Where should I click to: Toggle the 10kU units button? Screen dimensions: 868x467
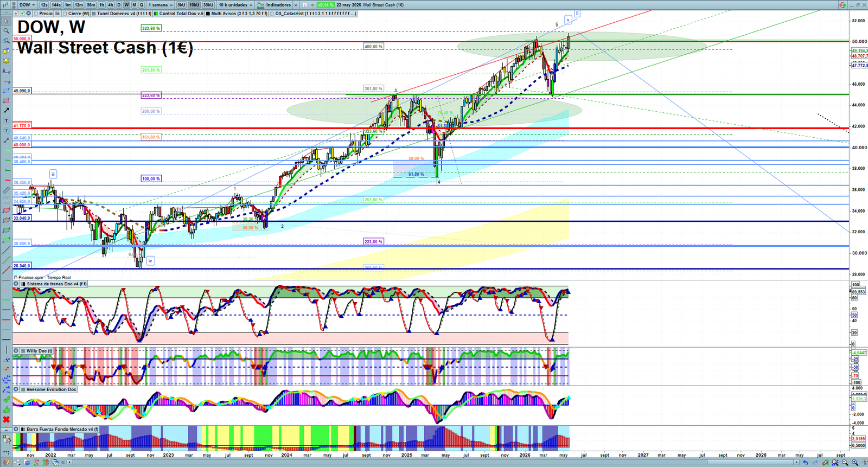coord(194,5)
